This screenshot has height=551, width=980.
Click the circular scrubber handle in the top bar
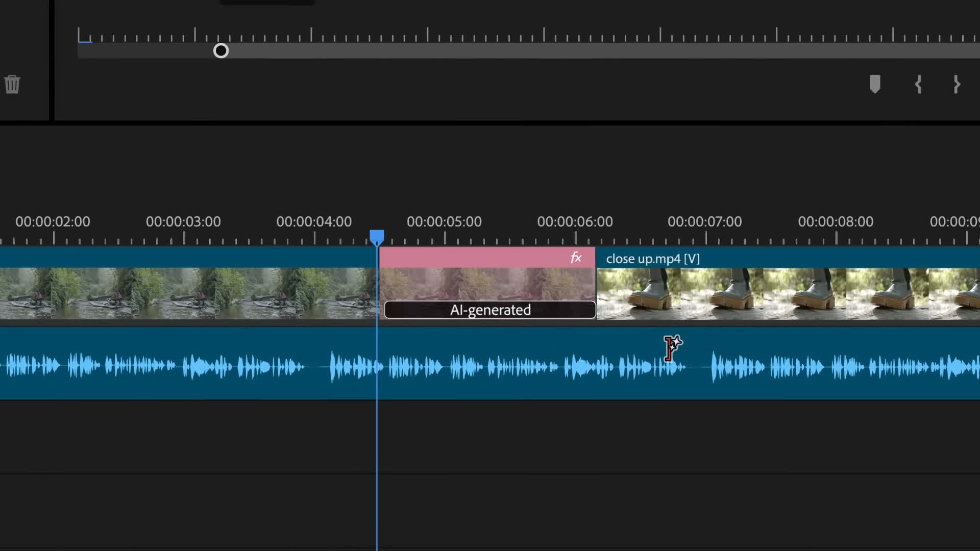click(x=221, y=51)
